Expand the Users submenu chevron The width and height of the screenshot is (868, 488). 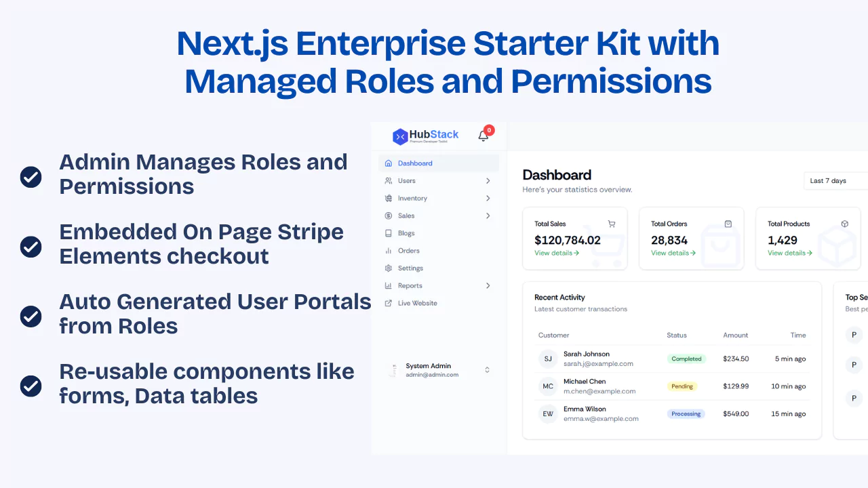[487, 180]
